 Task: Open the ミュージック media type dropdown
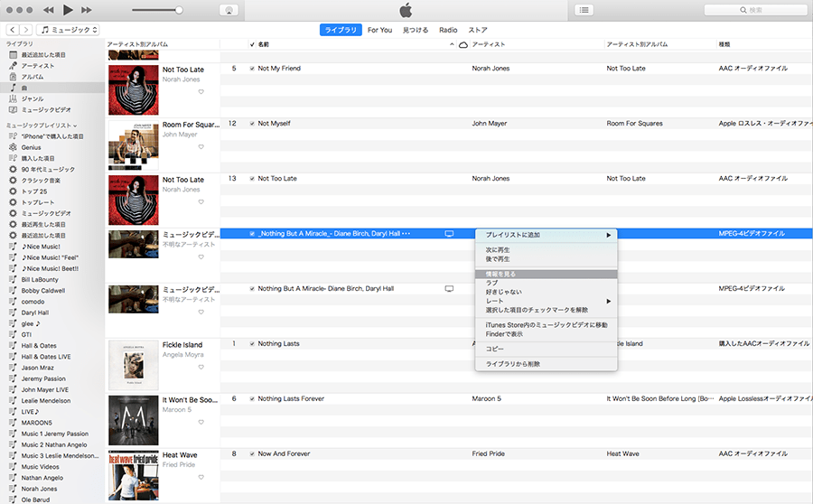(68, 30)
